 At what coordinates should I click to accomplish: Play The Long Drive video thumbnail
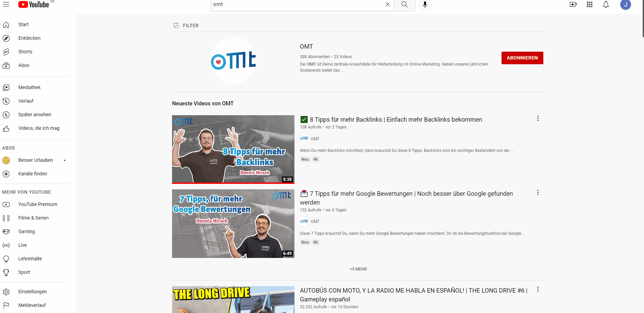(233, 299)
